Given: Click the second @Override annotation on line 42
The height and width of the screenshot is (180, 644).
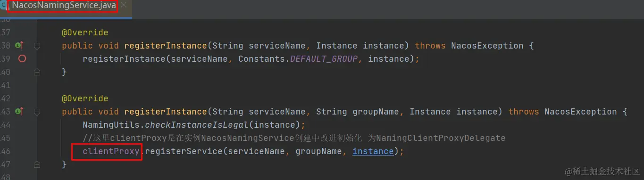Looking at the screenshot, I should pos(85,98).
